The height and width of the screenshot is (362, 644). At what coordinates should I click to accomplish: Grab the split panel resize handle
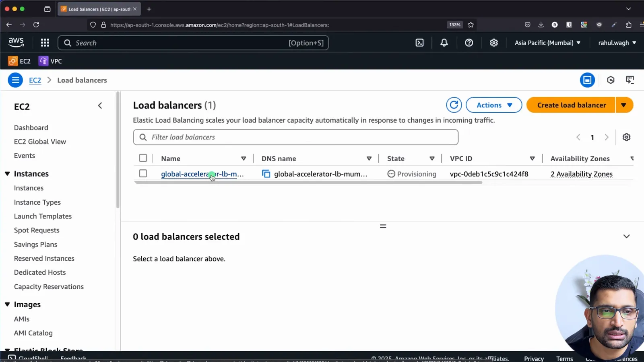click(x=383, y=226)
